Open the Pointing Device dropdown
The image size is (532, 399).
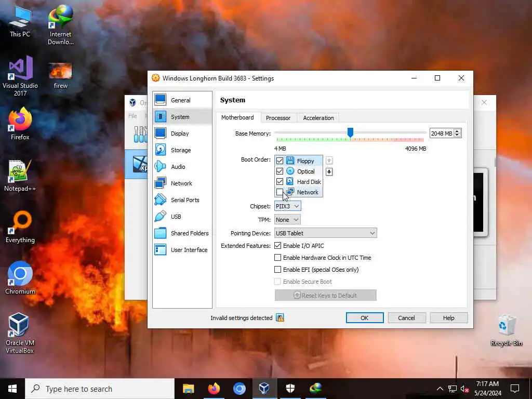tap(325, 233)
